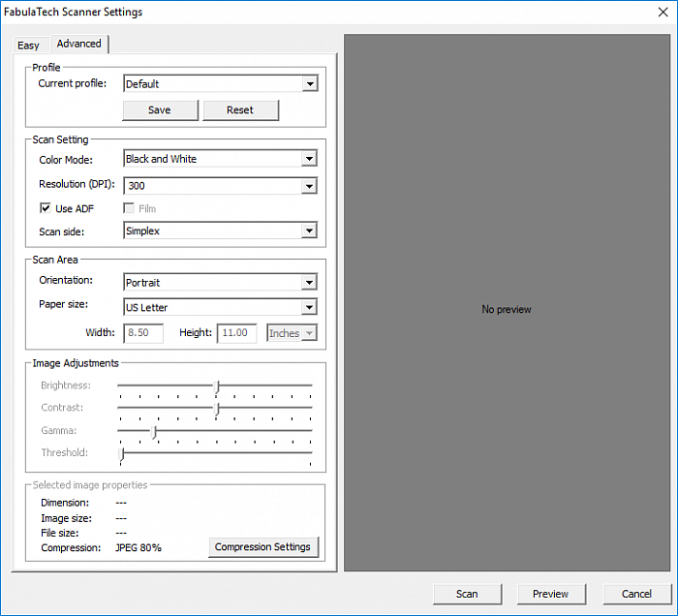Click the Scan button
Screen dimensions: 678x616
pyautogui.click(x=467, y=594)
